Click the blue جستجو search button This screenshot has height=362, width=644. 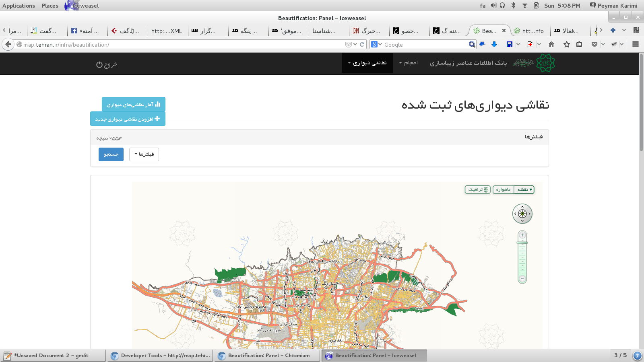(111, 154)
